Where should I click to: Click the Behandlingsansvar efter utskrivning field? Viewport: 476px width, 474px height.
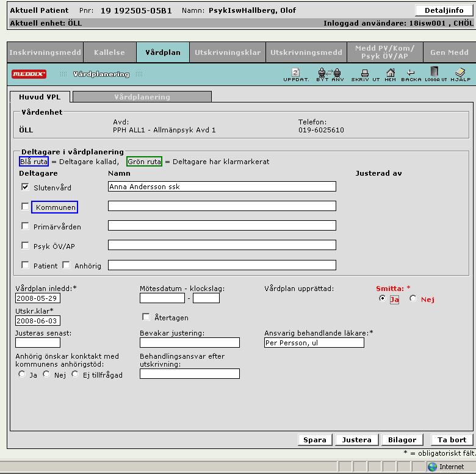(190, 373)
